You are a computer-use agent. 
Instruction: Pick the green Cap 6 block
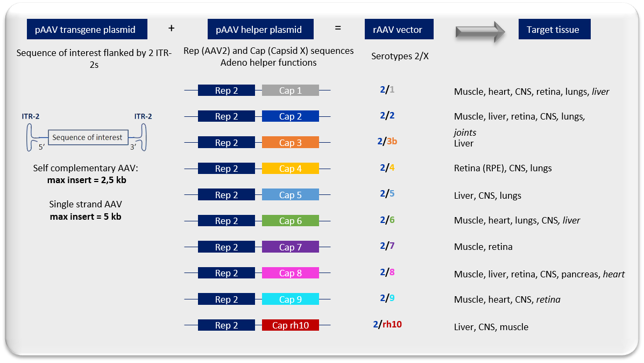point(290,221)
